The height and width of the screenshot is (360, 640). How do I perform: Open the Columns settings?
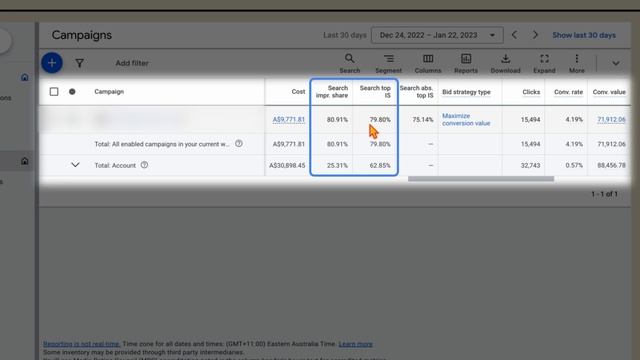coord(428,64)
